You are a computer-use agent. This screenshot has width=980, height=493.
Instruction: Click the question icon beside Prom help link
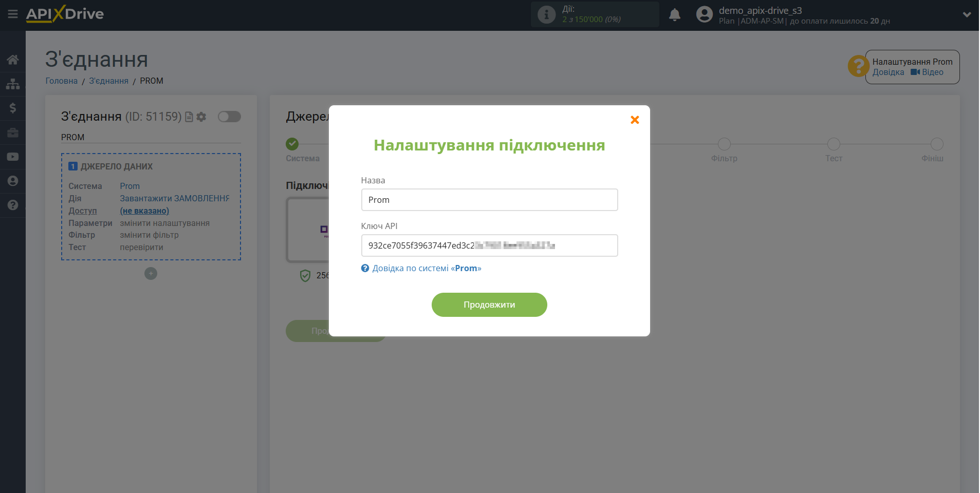[365, 268]
